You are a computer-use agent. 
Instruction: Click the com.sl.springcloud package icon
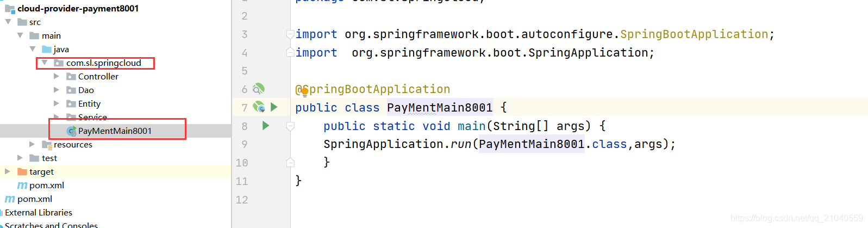(59, 63)
